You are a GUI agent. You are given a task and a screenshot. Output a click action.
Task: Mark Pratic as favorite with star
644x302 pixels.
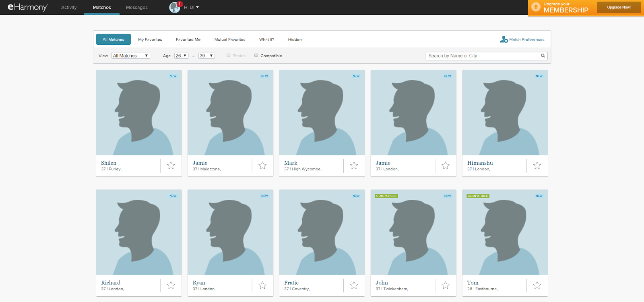pyautogui.click(x=354, y=285)
